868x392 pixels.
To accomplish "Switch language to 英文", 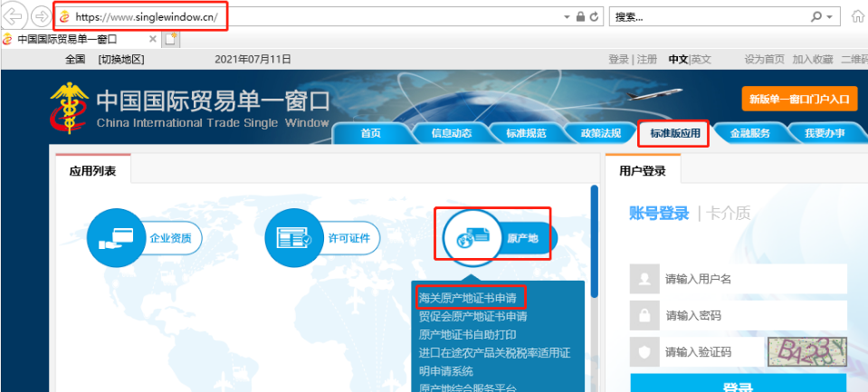I will click(701, 59).
